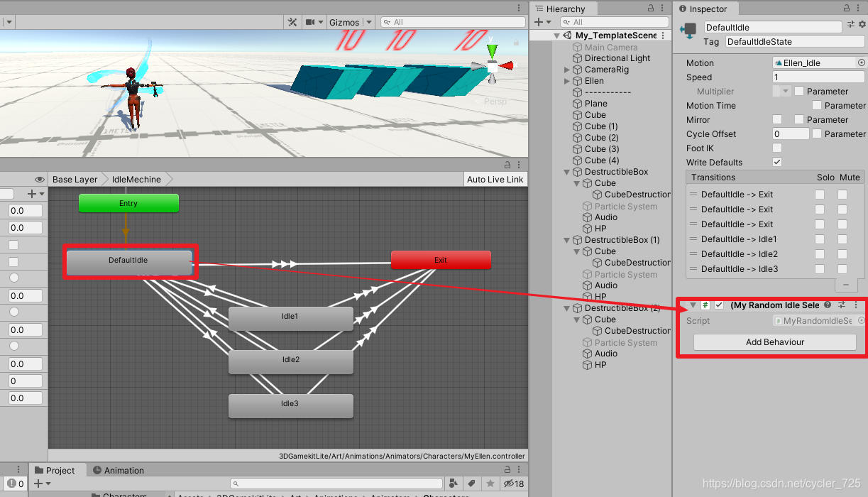Screen dimensions: 868x497
Task: Enable Foot IK checkbox
Action: [777, 148]
